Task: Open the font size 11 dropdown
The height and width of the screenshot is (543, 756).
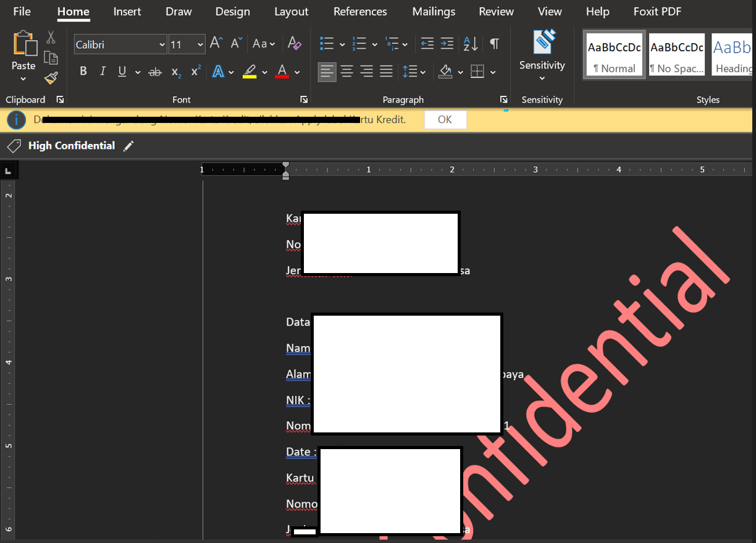Action: (200, 44)
